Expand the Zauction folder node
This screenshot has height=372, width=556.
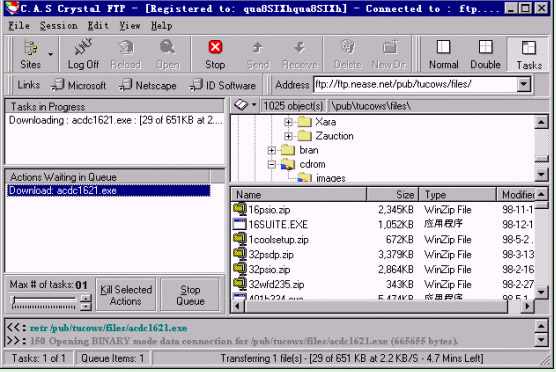click(288, 136)
